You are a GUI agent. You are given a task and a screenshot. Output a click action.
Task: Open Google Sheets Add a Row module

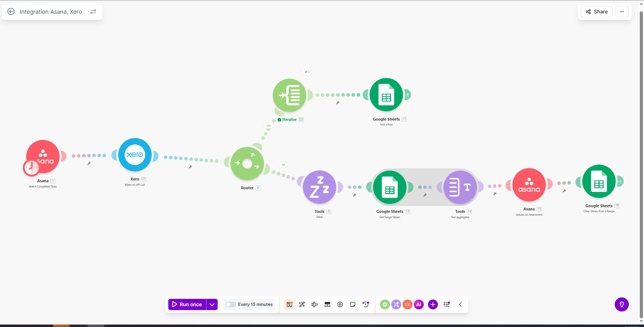[x=386, y=95]
